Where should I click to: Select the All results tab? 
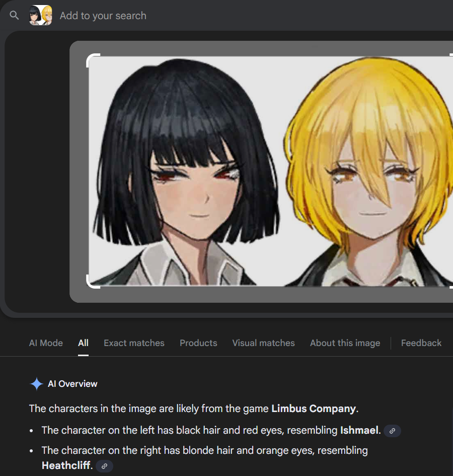tap(83, 343)
